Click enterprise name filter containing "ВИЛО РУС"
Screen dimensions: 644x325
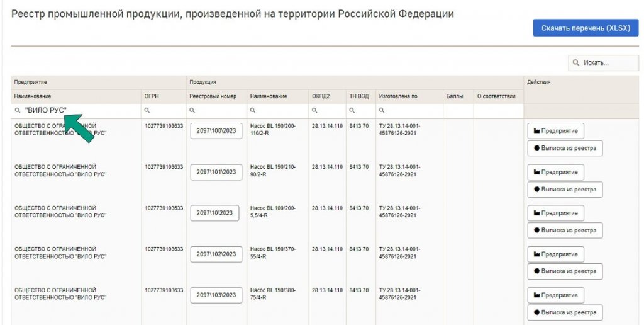[x=76, y=111]
